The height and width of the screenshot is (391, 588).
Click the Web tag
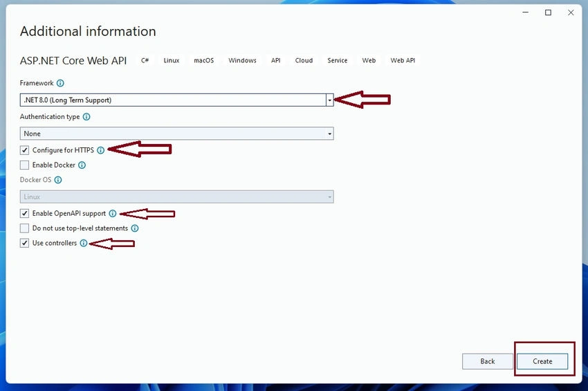[369, 60]
